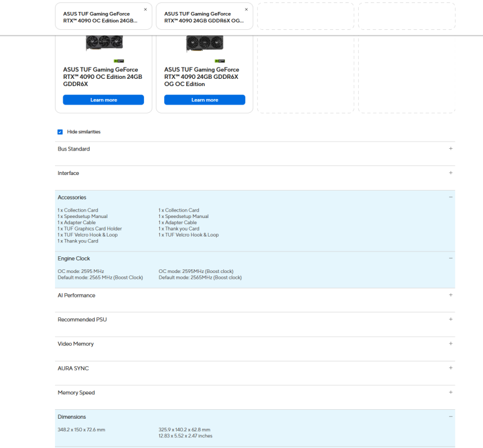This screenshot has width=483, height=448.
Task: Remove the RTX 4090 24GB GDDR6X OG chip
Action: coord(247,10)
